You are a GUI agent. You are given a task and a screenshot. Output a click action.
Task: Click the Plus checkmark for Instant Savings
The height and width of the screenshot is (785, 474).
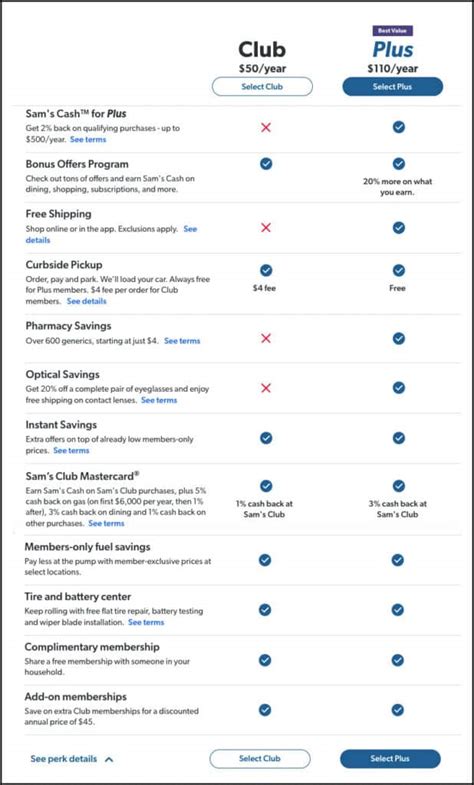tap(398, 438)
